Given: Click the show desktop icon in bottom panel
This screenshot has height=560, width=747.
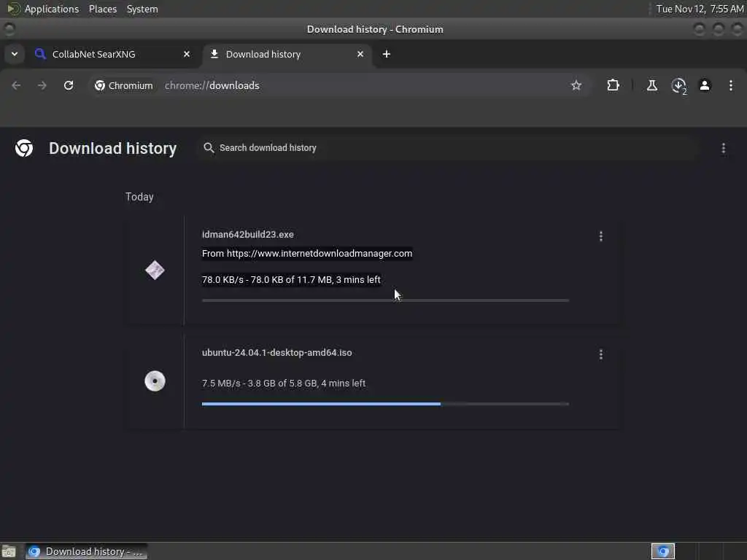Looking at the screenshot, I should click(x=9, y=551).
